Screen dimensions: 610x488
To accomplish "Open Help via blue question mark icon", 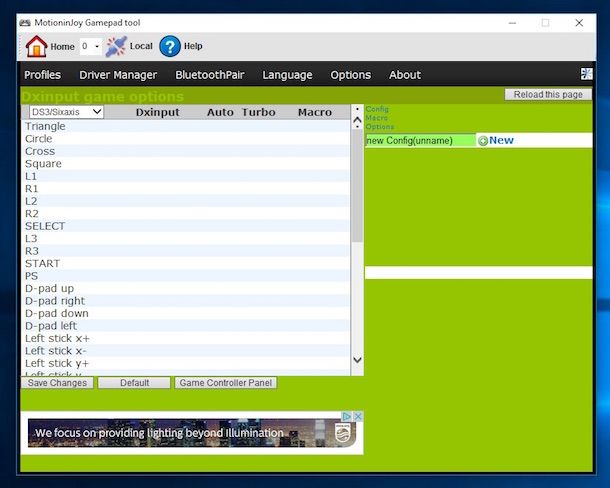I will 170,46.
